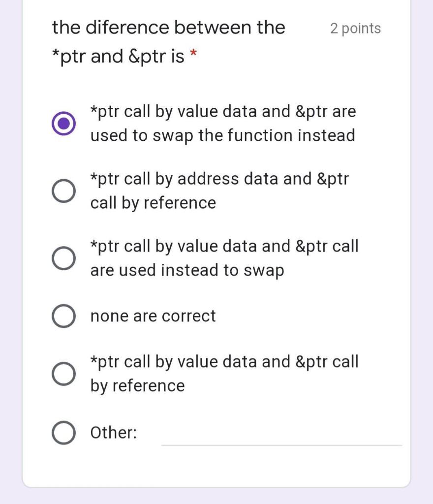This screenshot has height=504, width=433.
Task: Deselect the currently selected first option
Action: (63, 123)
